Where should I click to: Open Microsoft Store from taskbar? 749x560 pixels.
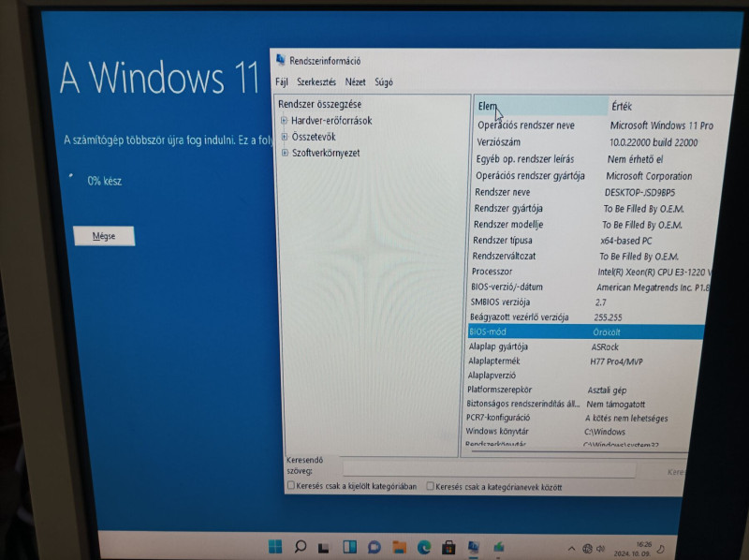(x=448, y=548)
